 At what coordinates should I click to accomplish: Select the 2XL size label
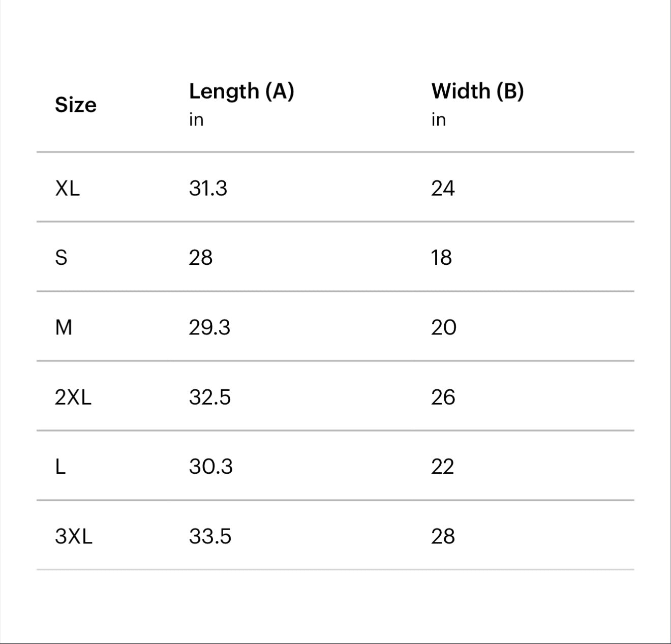click(x=73, y=397)
